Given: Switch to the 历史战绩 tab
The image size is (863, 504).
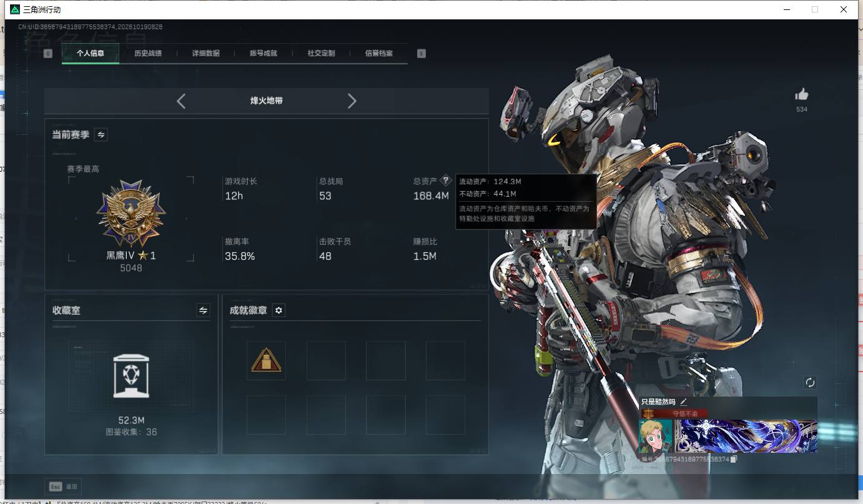Looking at the screenshot, I should point(148,53).
